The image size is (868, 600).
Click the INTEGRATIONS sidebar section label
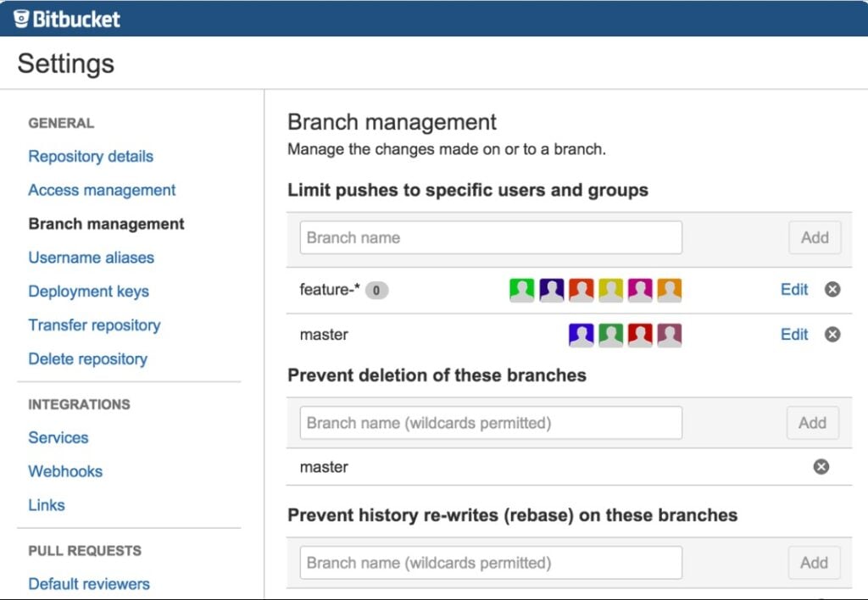(x=79, y=404)
